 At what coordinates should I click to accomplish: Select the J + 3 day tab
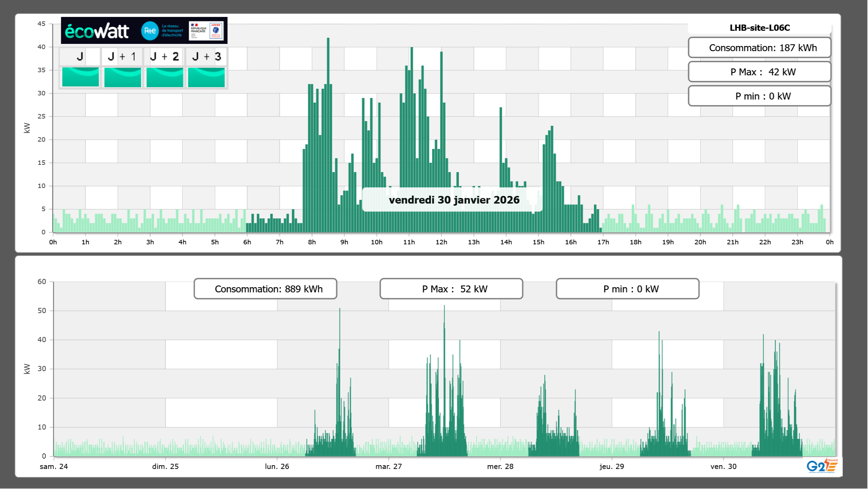(207, 56)
